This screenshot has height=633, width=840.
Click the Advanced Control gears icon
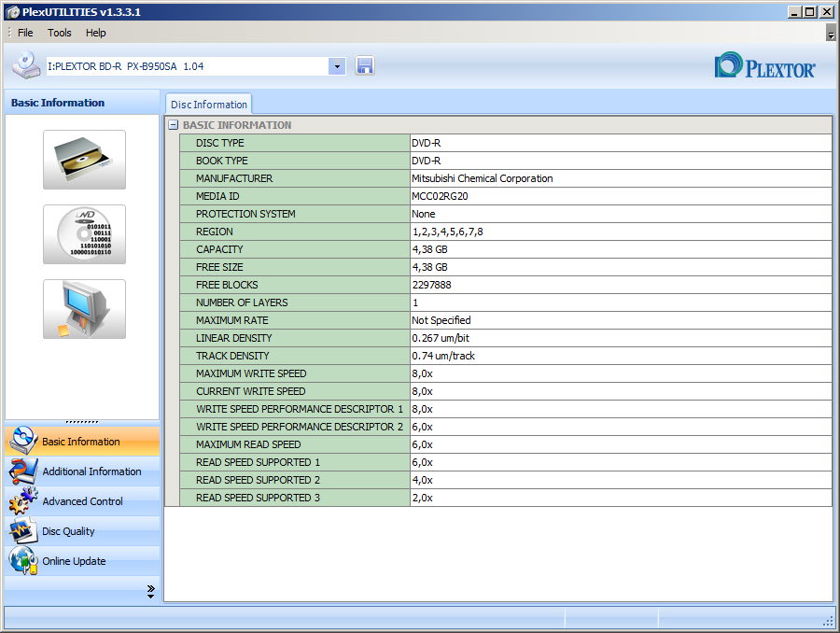(x=23, y=501)
